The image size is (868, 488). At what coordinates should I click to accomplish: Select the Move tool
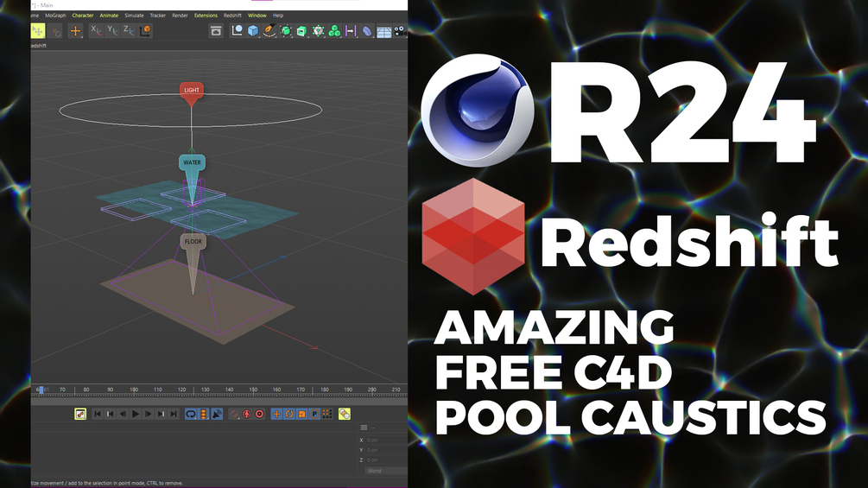coord(75,30)
